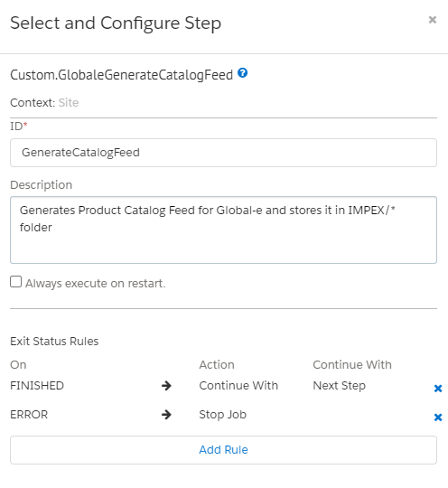The image size is (448, 488).
Task: Close the Select and Configure Step dialog
Action: pyautogui.click(x=433, y=20)
